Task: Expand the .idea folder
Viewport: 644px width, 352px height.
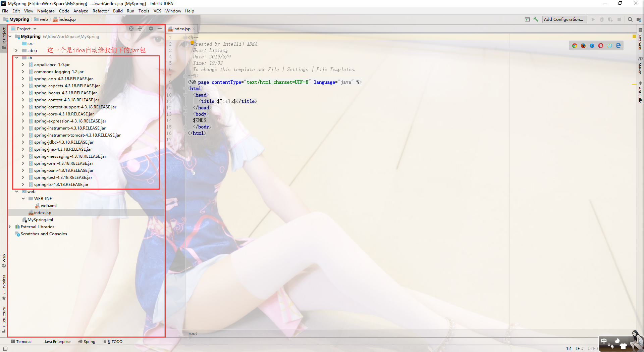Action: pos(16,50)
